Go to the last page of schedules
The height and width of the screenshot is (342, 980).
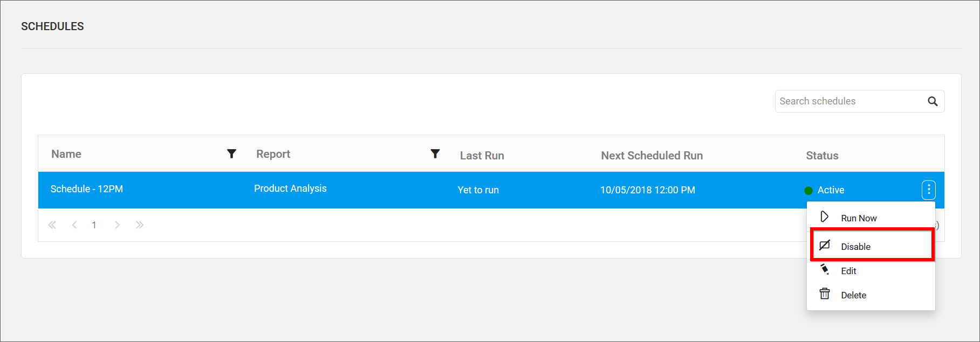[140, 225]
